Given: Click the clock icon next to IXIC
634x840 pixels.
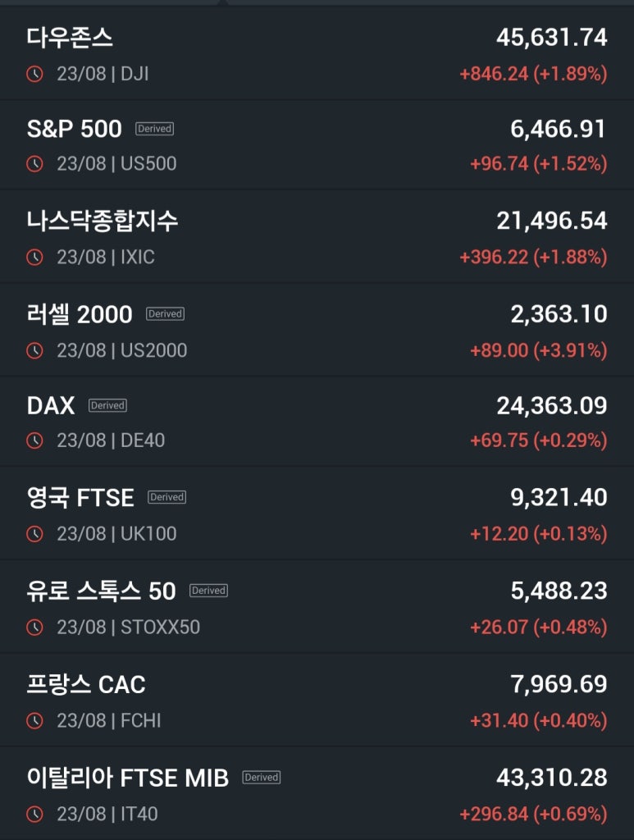Looking at the screenshot, I should point(34,258).
